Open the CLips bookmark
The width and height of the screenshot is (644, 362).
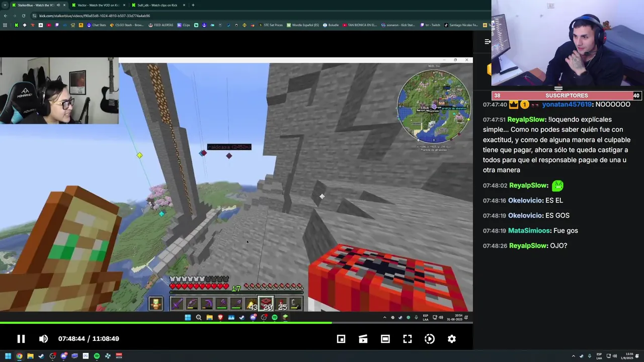point(184,25)
